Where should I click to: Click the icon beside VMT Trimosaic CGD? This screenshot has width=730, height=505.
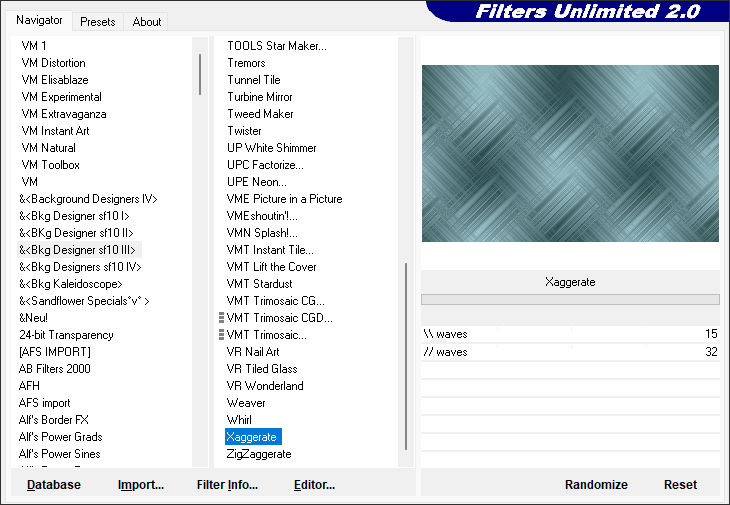point(221,318)
